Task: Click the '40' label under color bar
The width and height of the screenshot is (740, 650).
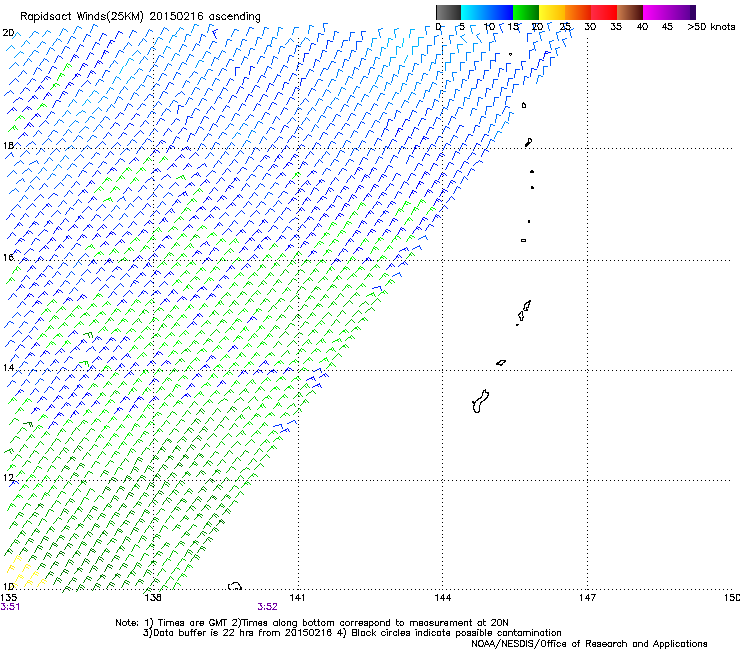Action: click(x=642, y=27)
